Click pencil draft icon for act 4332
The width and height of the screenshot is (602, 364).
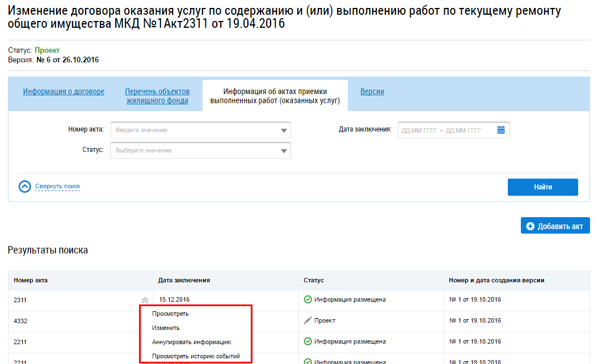[308, 320]
